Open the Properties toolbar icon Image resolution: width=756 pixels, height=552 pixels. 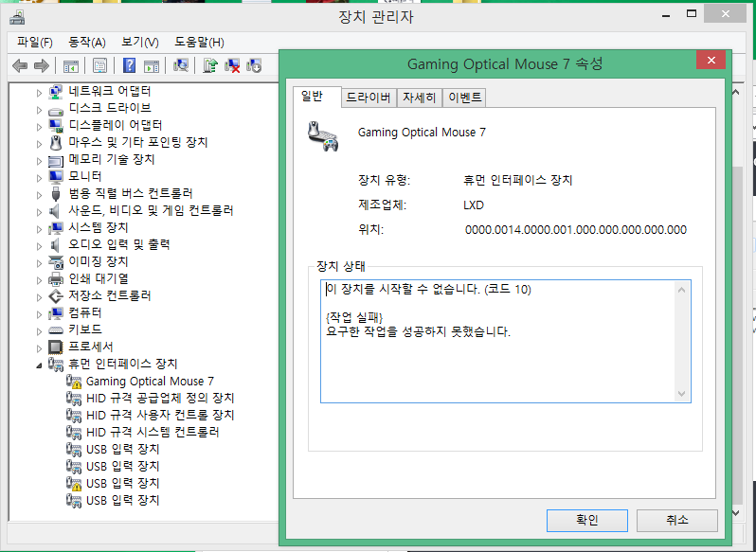pos(99,65)
